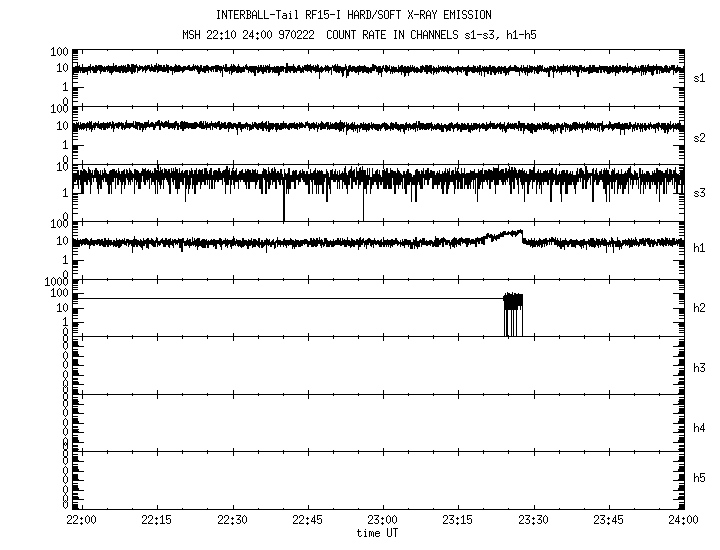Screen dimensions: 720x550
Task: Select the 22:30 time tick label
Action: tap(232, 520)
